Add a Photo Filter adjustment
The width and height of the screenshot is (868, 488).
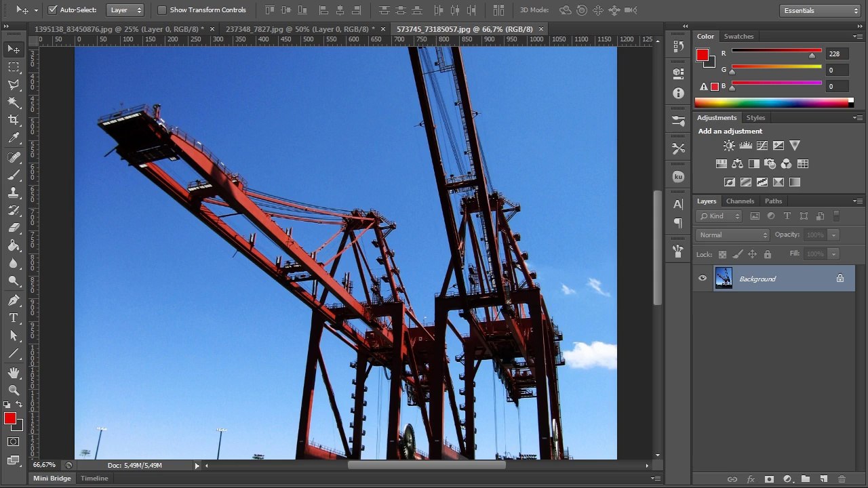(x=770, y=163)
